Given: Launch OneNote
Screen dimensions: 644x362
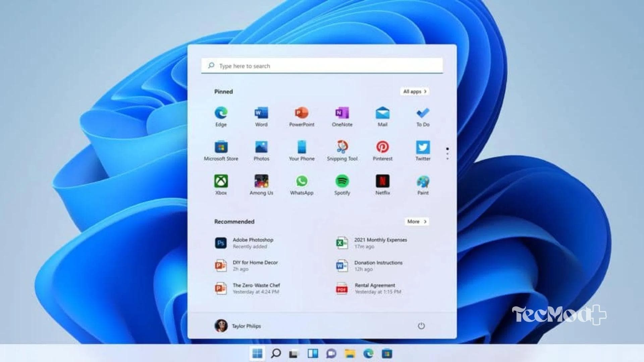Looking at the screenshot, I should point(342,114).
